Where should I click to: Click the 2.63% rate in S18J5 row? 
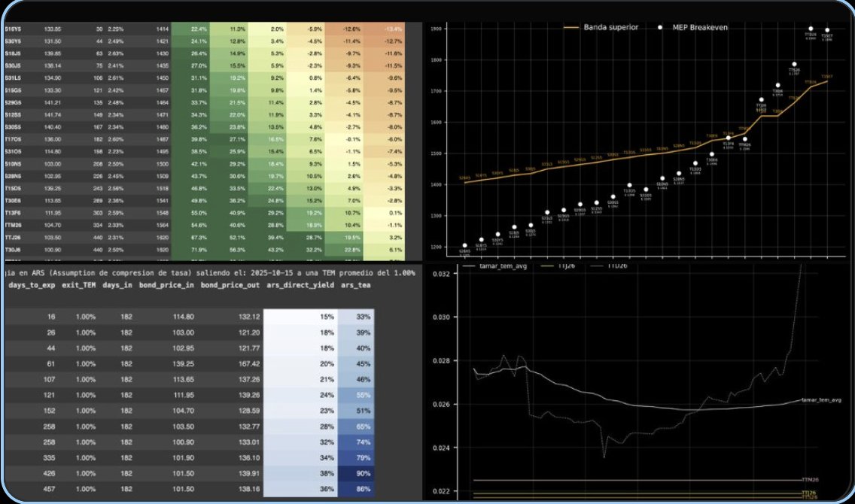click(x=116, y=53)
